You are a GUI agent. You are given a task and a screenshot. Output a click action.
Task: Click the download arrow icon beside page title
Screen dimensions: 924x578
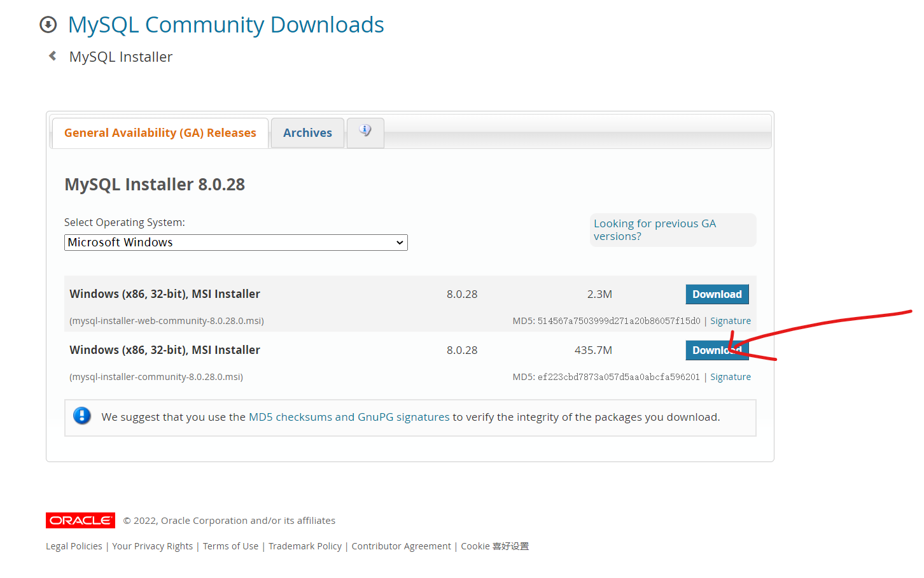(49, 24)
